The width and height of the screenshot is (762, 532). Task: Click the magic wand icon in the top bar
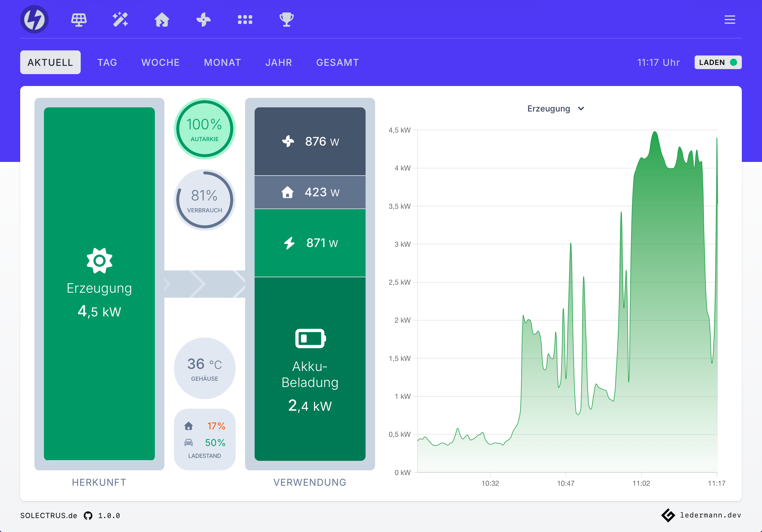(120, 20)
